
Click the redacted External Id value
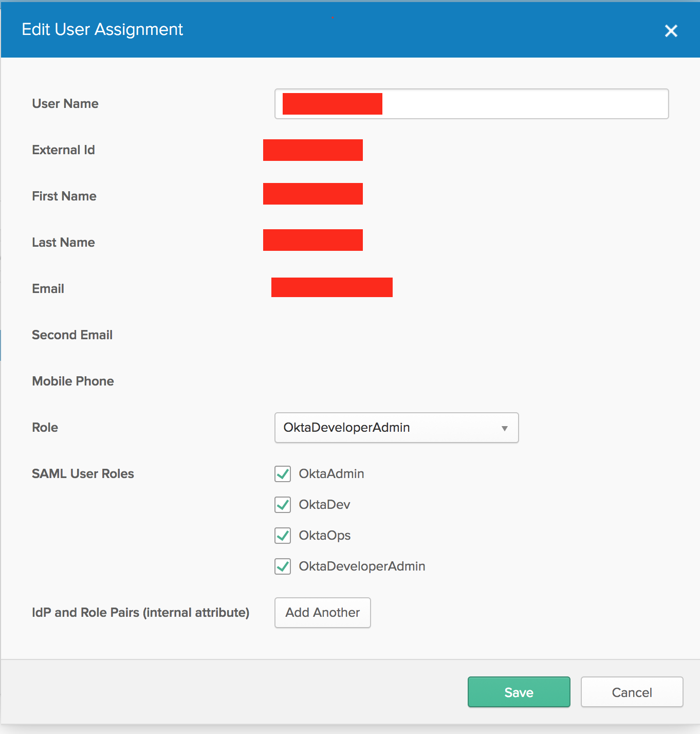pos(312,150)
